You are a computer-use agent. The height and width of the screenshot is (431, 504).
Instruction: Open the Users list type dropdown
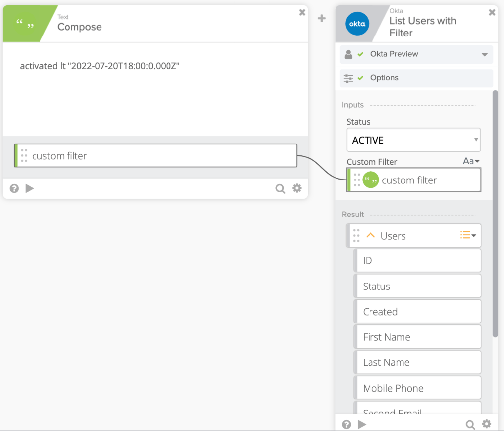(x=468, y=236)
